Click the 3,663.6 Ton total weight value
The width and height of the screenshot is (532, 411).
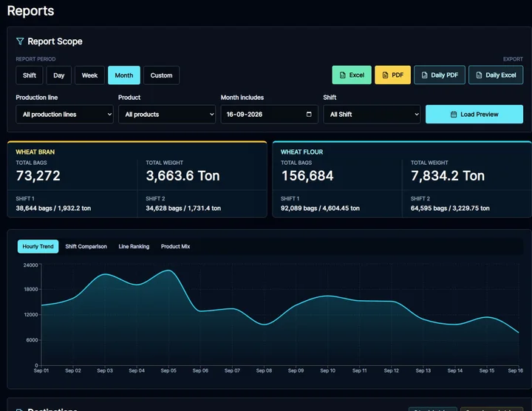point(183,176)
